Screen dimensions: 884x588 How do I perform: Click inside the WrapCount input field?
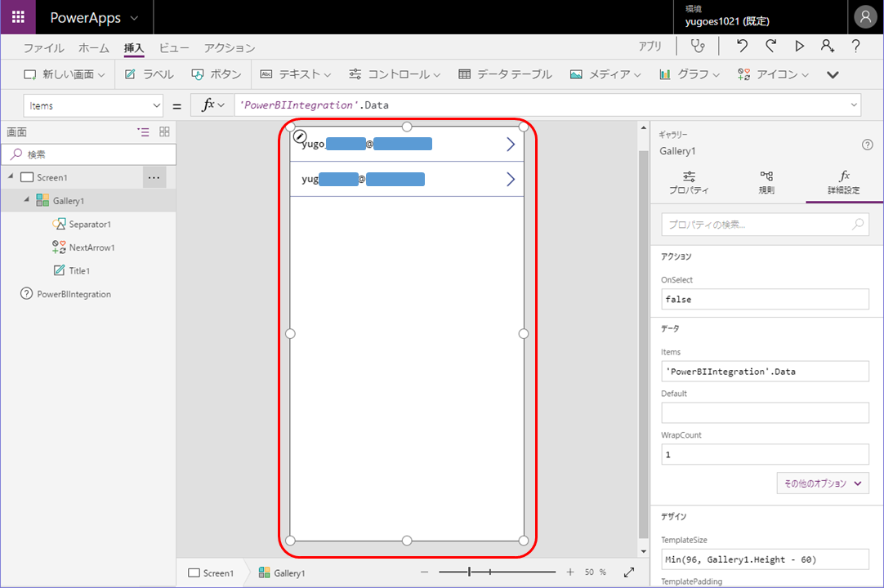point(765,454)
